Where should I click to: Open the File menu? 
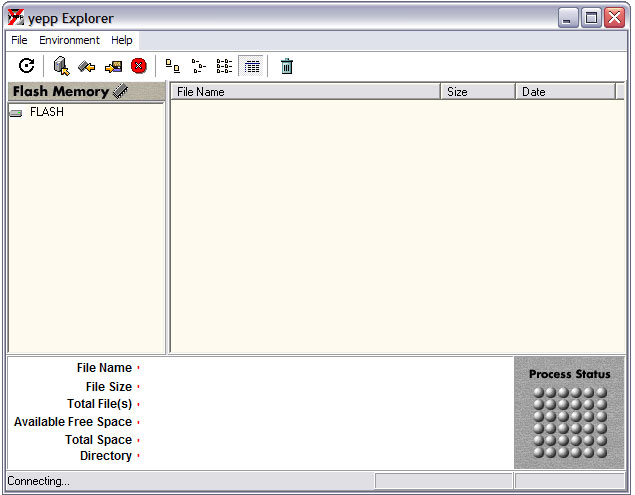tap(19, 40)
